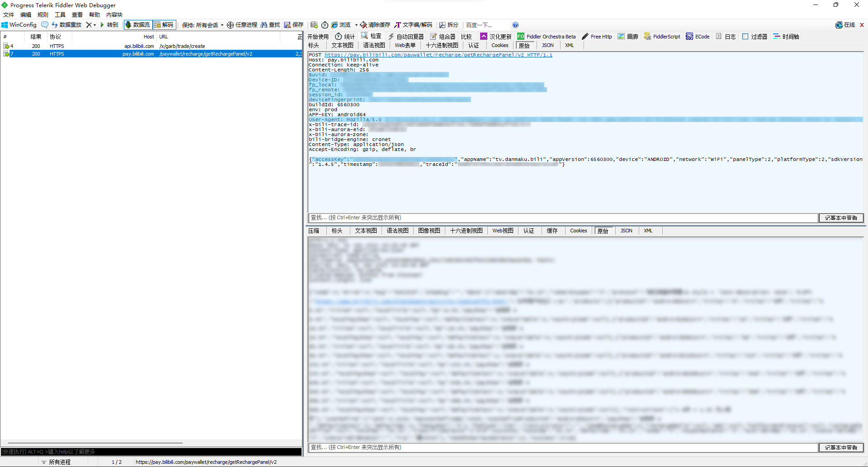The image size is (868, 467).
Task: Open the 汉化更新 tab
Action: 496,37
